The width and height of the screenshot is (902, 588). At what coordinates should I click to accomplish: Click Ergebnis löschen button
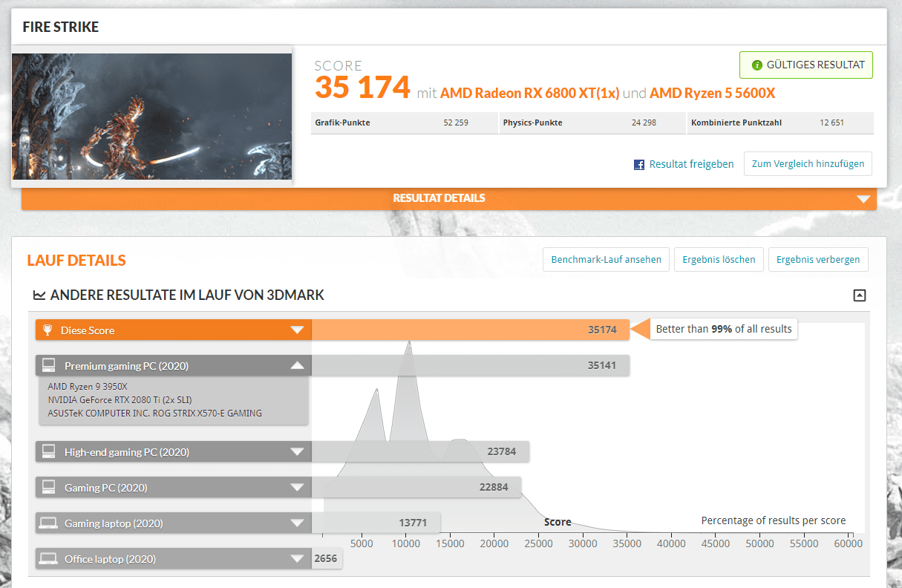pos(719,260)
